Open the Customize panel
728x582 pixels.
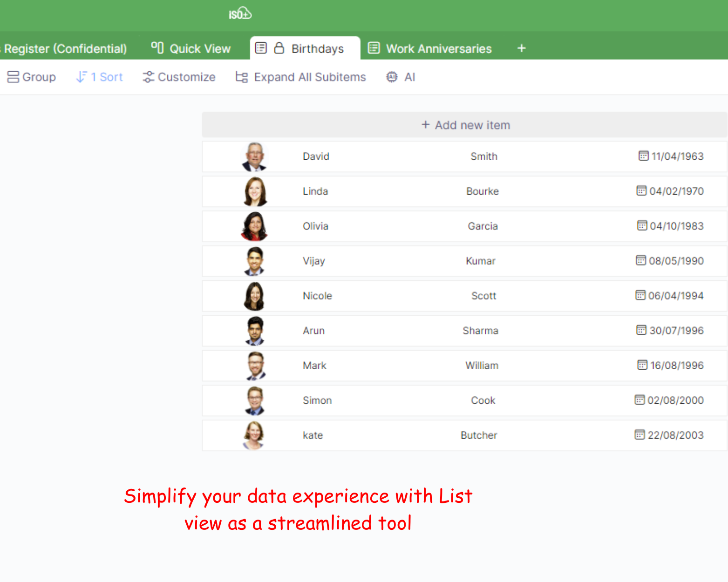(179, 77)
